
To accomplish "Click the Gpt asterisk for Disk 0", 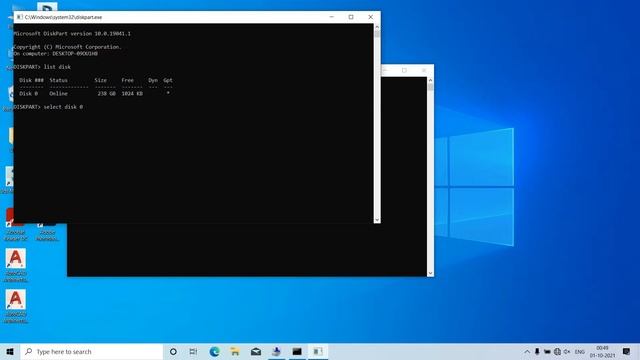I will pos(168,93).
